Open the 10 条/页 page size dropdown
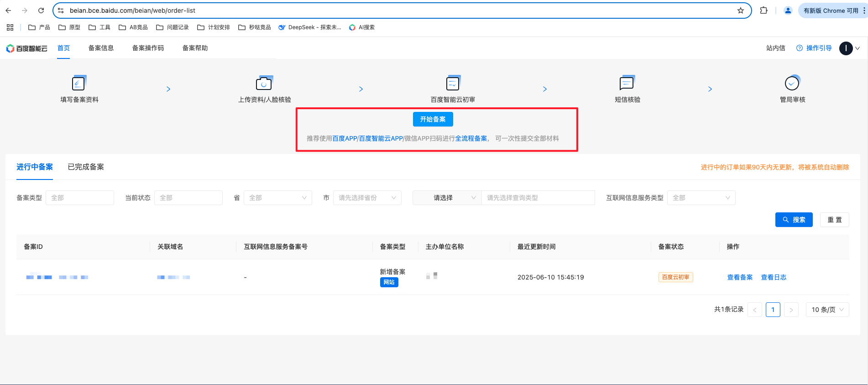The width and height of the screenshot is (868, 385). coord(827,310)
